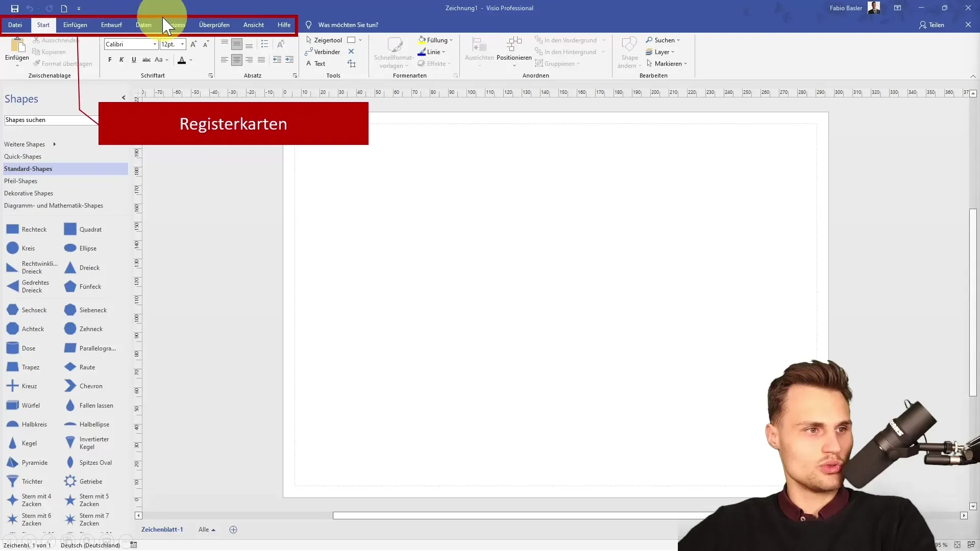Align text to middle icon
Screen dimensions: 980x551
pos(237,44)
